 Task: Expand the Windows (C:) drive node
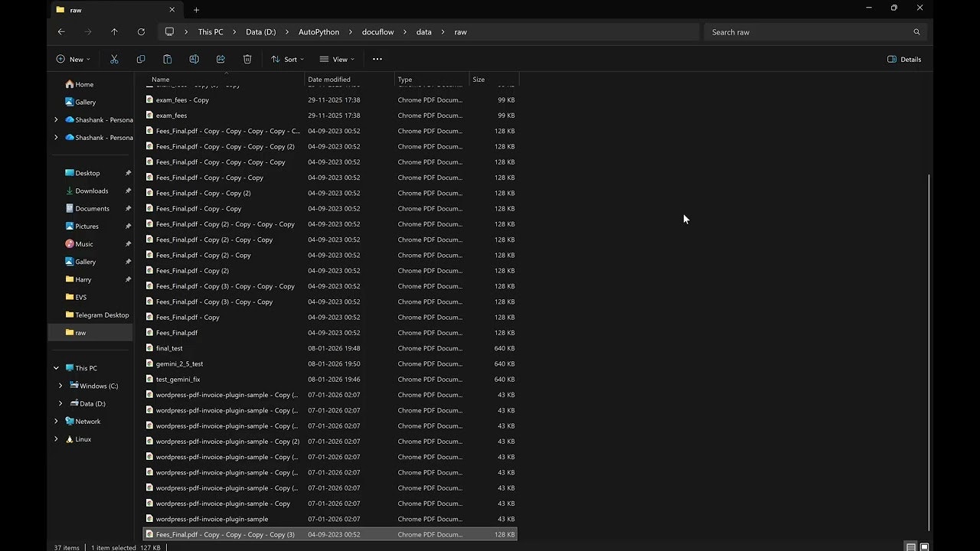click(60, 386)
